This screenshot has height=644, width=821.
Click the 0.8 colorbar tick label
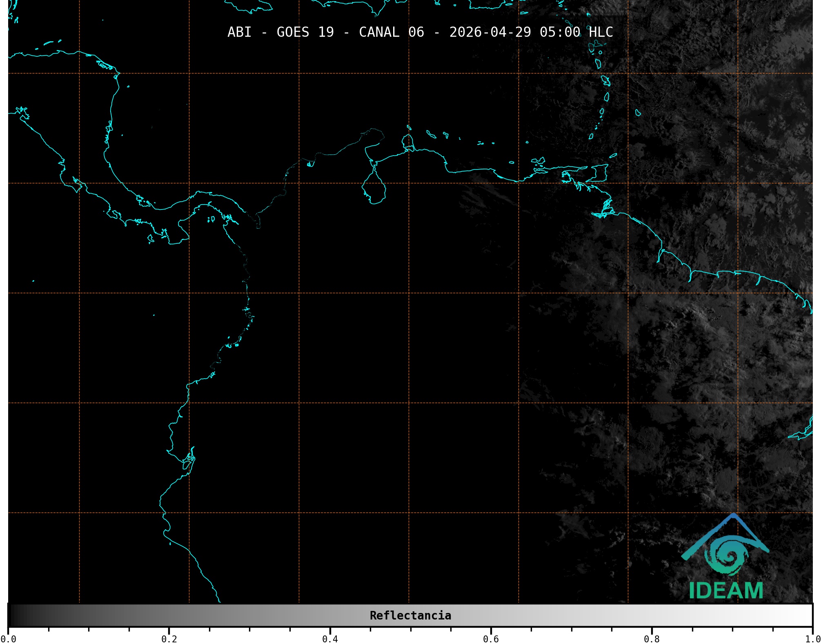pyautogui.click(x=652, y=639)
